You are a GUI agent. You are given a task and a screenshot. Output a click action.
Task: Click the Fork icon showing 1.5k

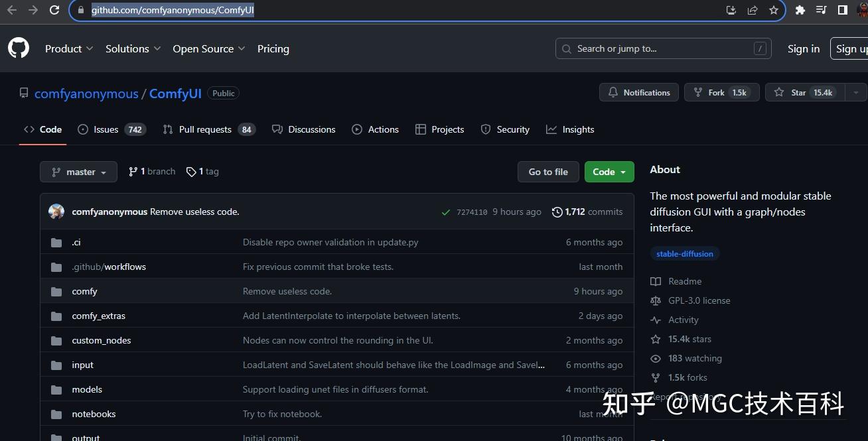pos(697,92)
